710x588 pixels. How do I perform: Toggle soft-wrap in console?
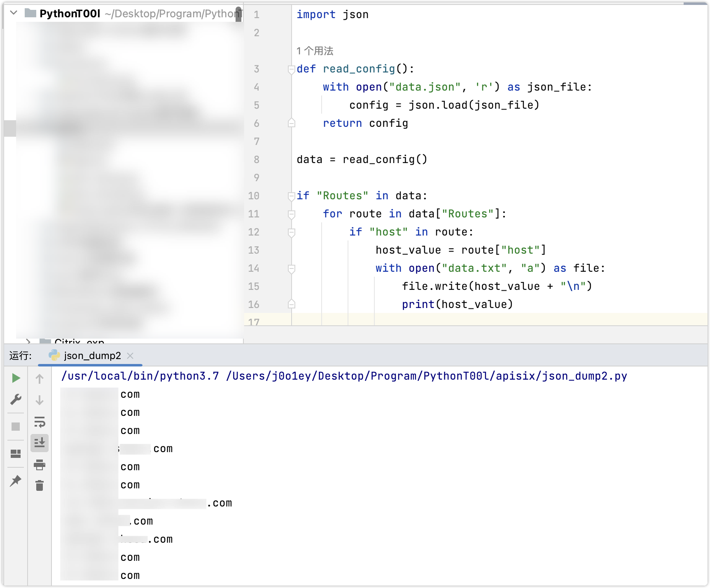pyautogui.click(x=40, y=422)
